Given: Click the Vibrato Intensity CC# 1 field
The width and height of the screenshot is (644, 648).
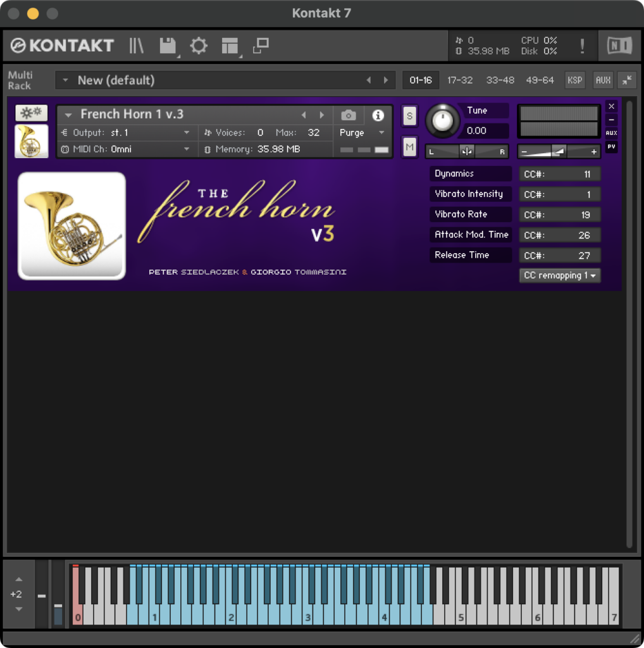Looking at the screenshot, I should tap(560, 194).
